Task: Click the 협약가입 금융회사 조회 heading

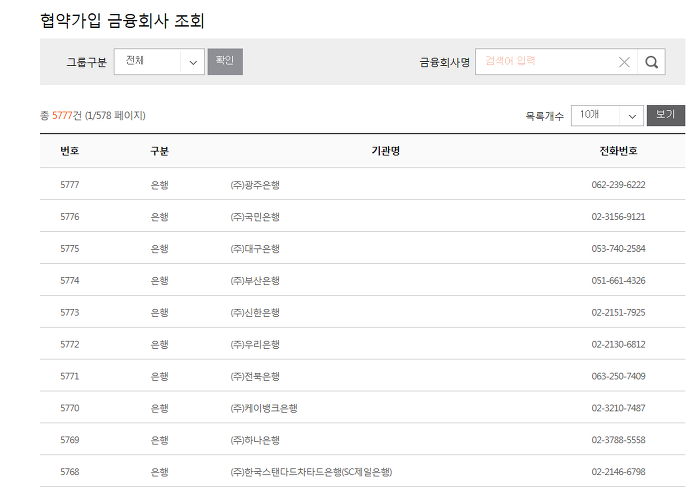Action: (x=122, y=21)
